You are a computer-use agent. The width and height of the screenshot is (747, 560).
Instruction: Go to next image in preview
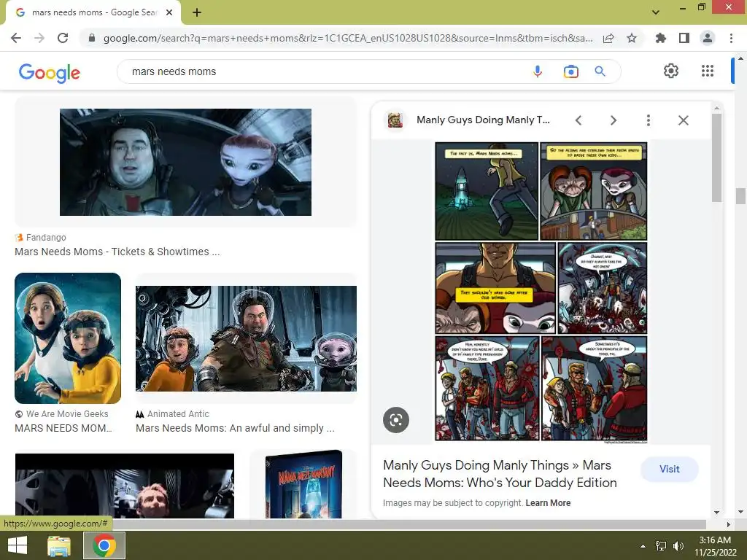tap(613, 120)
